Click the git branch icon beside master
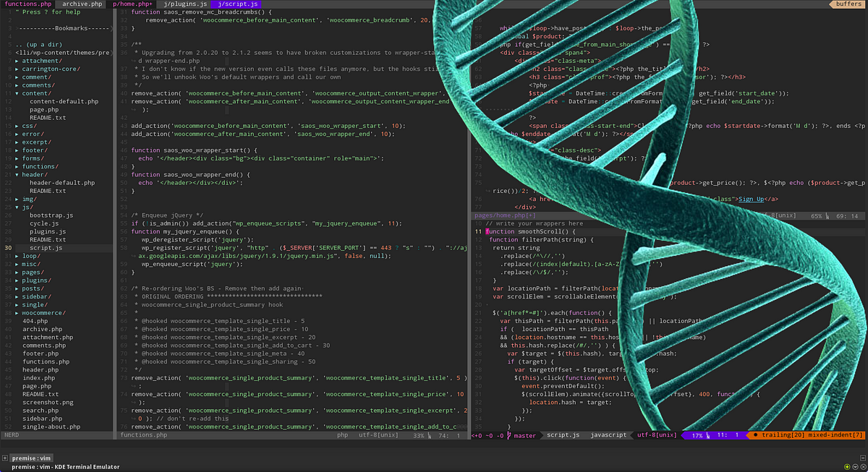868x472 pixels. (509, 435)
